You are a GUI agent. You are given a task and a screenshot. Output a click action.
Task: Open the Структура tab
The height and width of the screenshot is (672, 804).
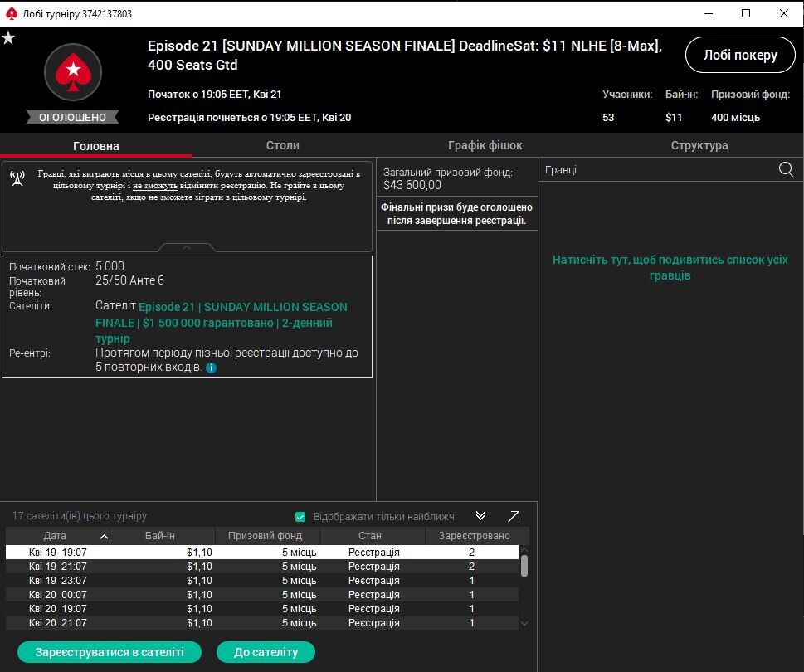[x=699, y=145]
